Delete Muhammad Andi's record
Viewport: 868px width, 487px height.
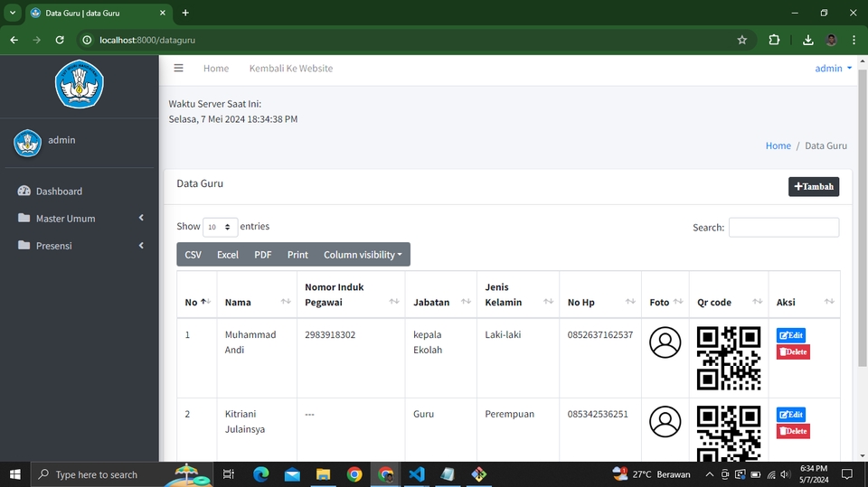point(793,351)
